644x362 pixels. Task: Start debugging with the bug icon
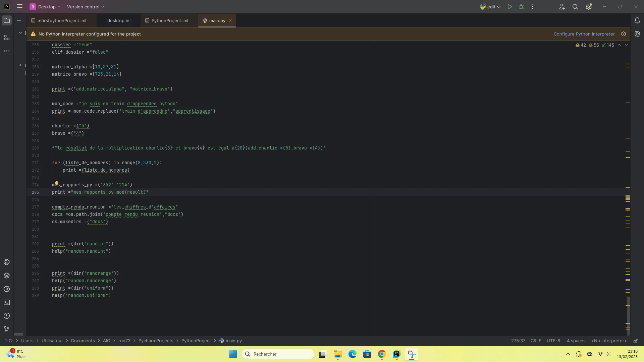[521, 7]
